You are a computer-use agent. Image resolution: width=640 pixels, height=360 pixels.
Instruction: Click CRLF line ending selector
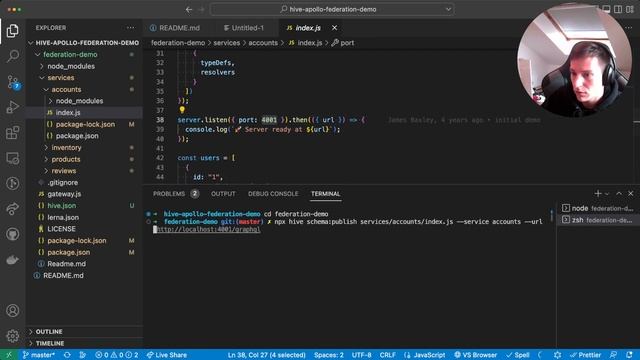tap(387, 355)
